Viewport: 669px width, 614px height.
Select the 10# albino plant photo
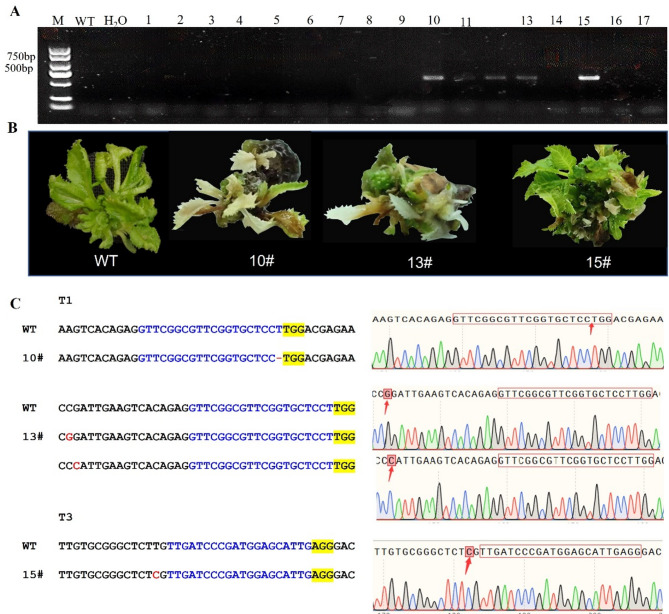point(241,188)
